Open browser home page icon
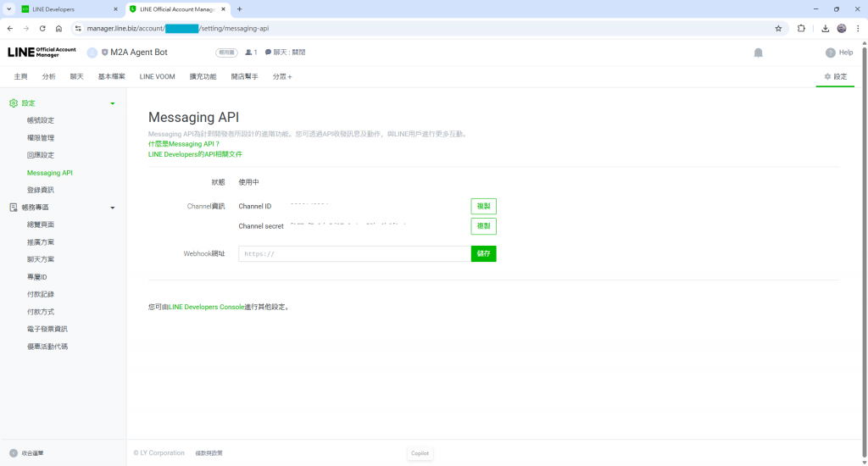Image resolution: width=868 pixels, height=466 pixels. point(58,28)
